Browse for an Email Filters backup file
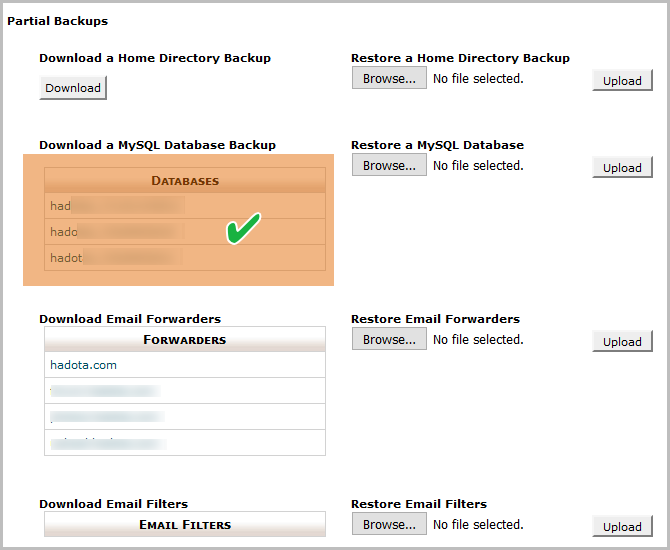The width and height of the screenshot is (670, 550). [388, 524]
